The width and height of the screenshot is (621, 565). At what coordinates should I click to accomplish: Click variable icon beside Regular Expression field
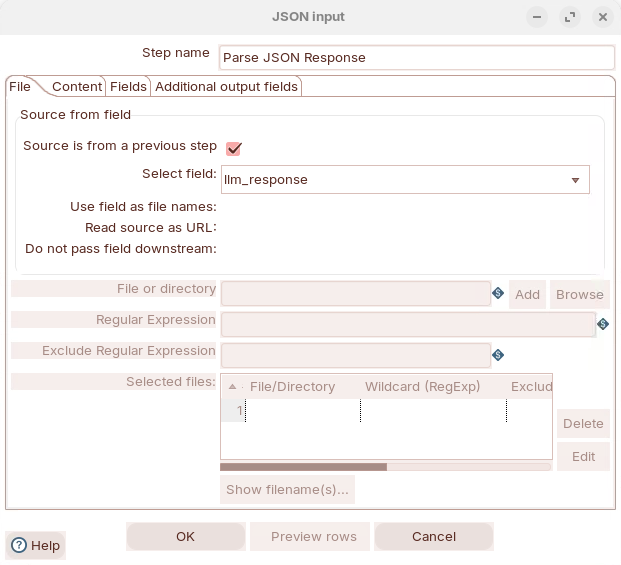point(603,324)
